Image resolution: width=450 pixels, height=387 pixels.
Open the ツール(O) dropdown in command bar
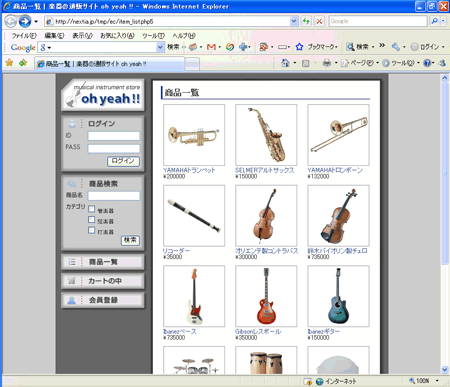(401, 63)
